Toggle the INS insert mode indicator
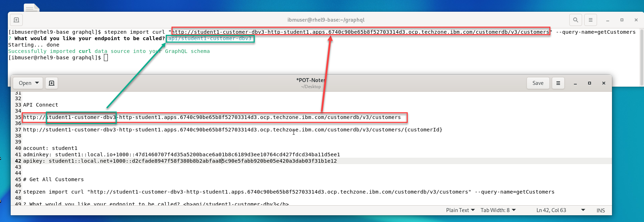 [601, 210]
